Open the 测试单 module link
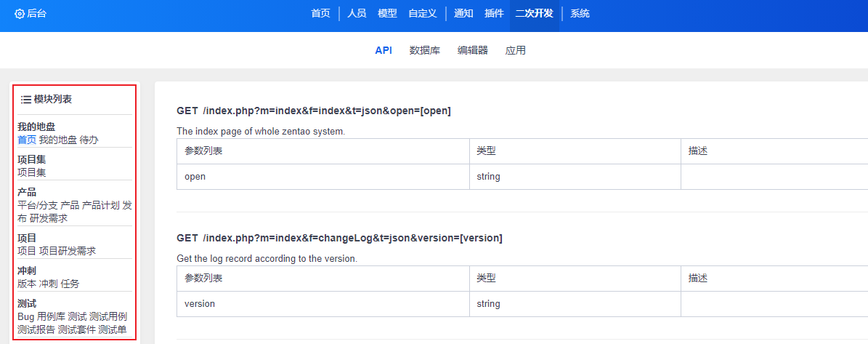 click(113, 330)
